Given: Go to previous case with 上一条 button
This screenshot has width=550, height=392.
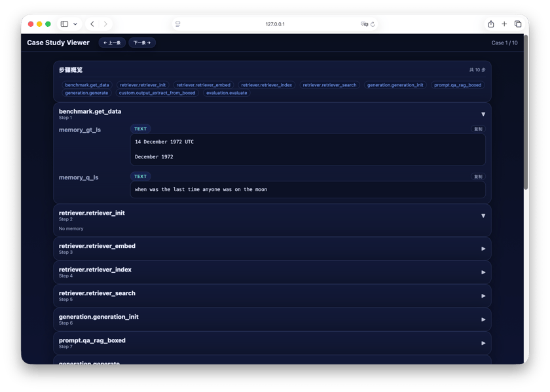Looking at the screenshot, I should 112,43.
